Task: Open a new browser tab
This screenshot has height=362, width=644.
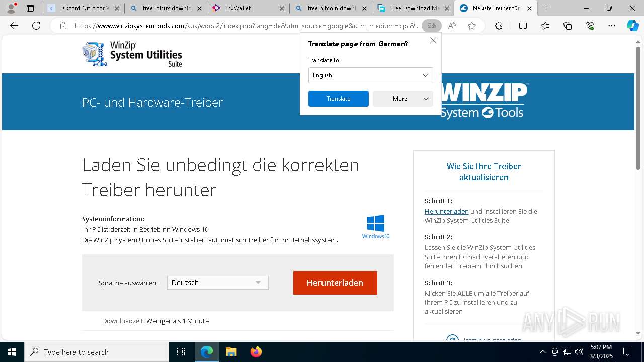Action: click(x=546, y=8)
